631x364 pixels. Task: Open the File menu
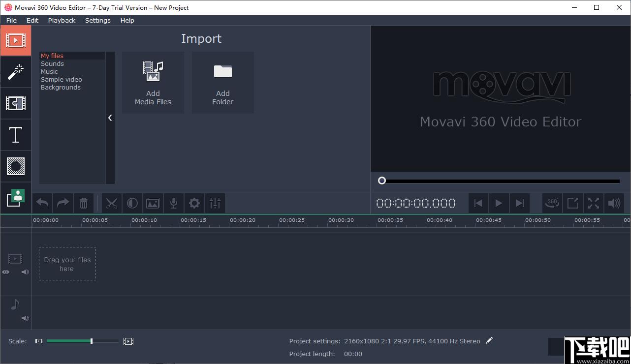click(x=11, y=20)
